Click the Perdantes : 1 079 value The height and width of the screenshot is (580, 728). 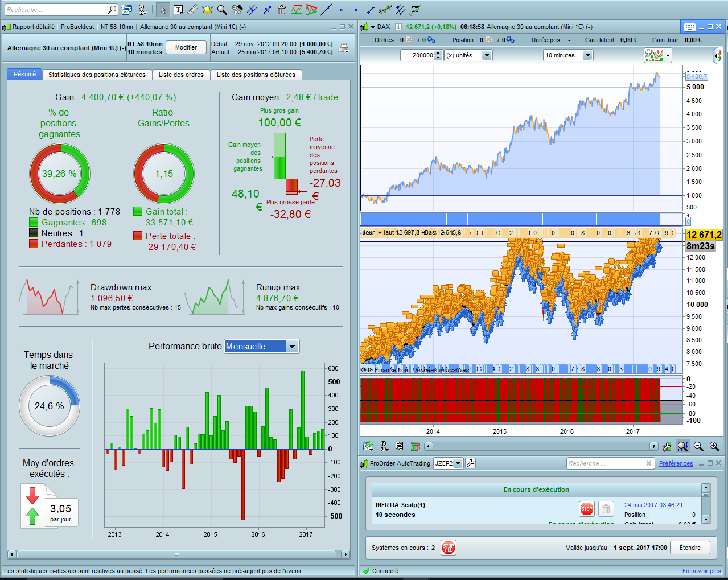click(76, 244)
